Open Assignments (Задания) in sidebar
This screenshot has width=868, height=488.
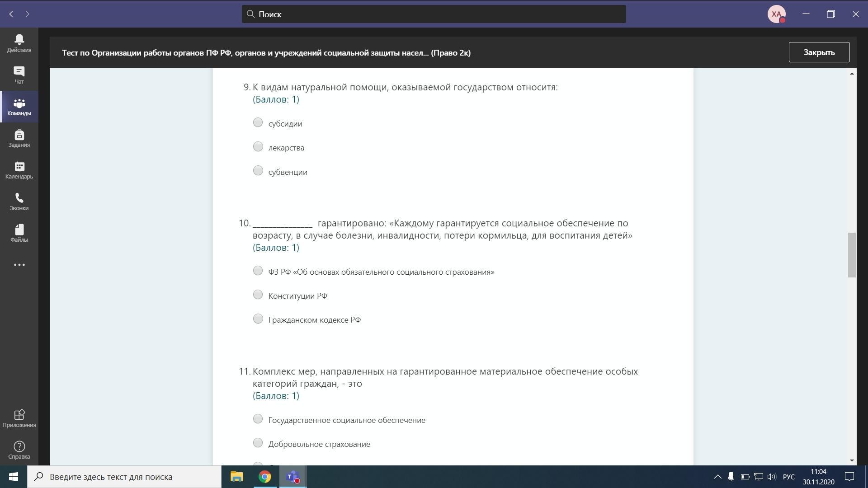click(19, 138)
